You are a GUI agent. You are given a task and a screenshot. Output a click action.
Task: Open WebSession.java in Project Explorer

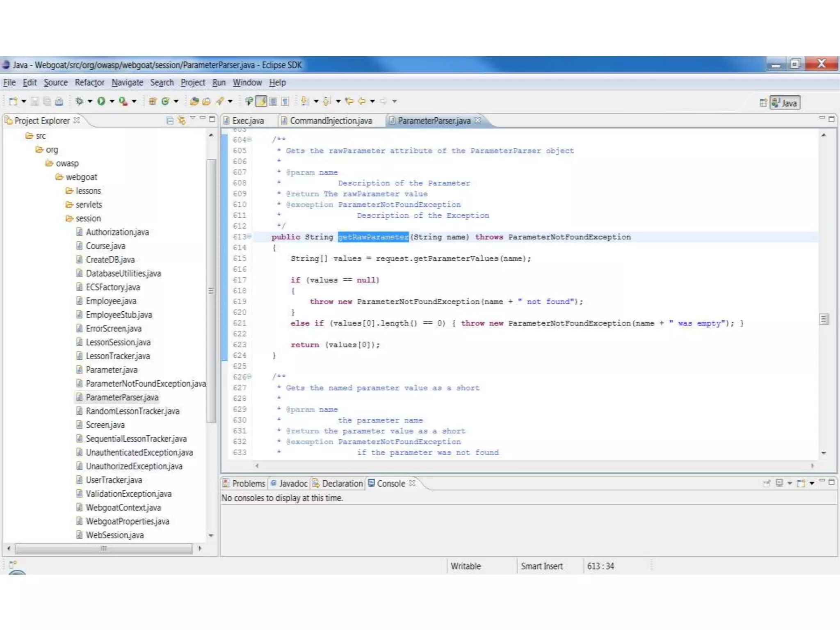click(114, 535)
